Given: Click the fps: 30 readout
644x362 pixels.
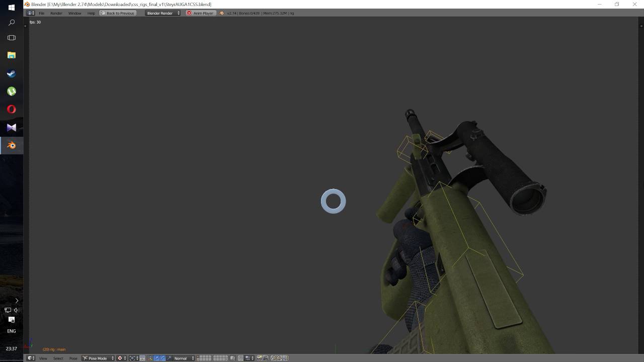Looking at the screenshot, I should point(35,22).
